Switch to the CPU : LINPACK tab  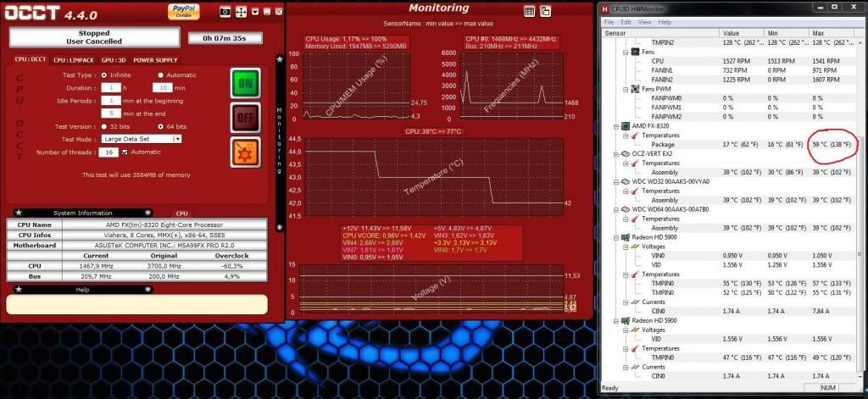click(x=75, y=60)
